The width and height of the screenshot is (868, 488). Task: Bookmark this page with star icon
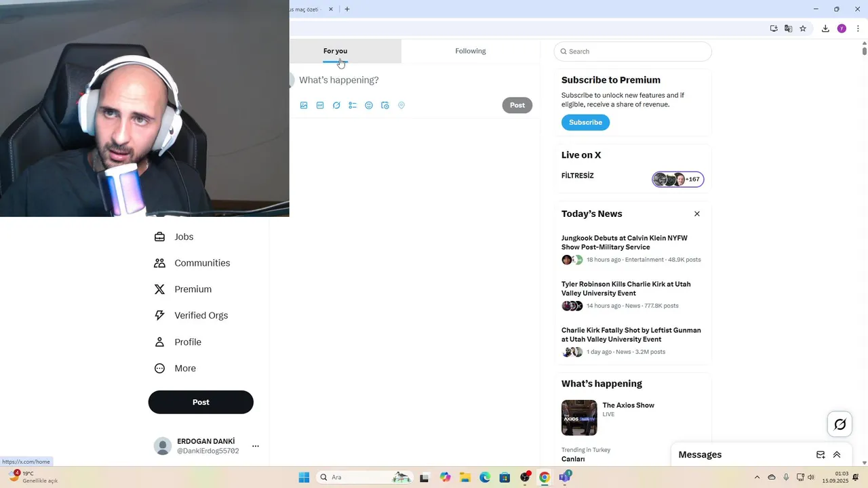coord(803,28)
